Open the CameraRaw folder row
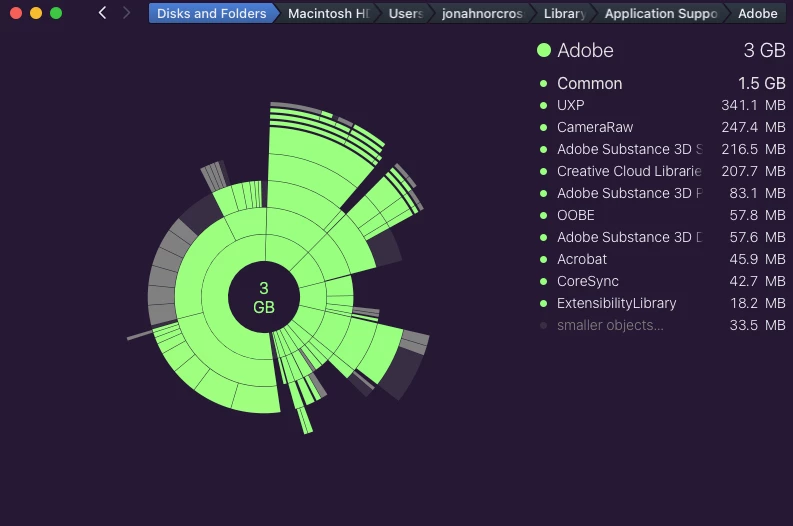 [661, 127]
